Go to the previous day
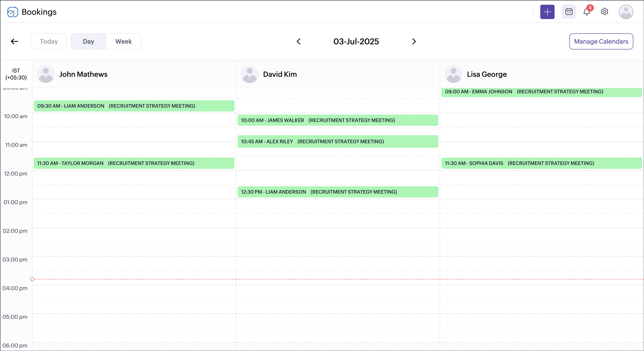The image size is (644, 351). click(298, 42)
